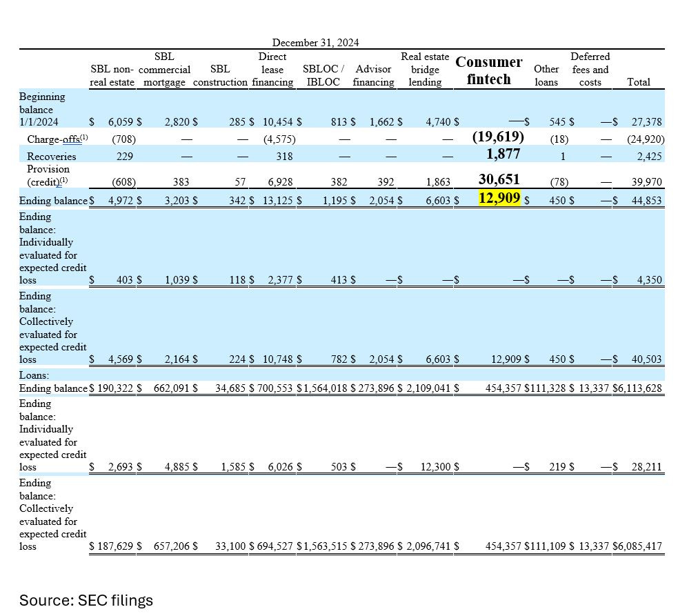Screen dimensions: 678x616
Task: Select total ending balance 44,853
Action: [x=646, y=201]
